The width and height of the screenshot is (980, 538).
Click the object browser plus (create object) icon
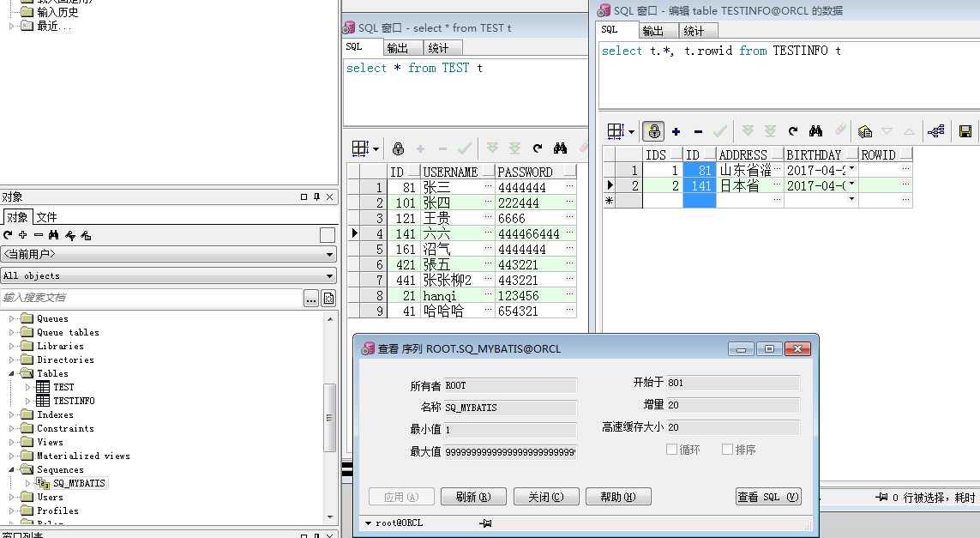click(x=22, y=235)
